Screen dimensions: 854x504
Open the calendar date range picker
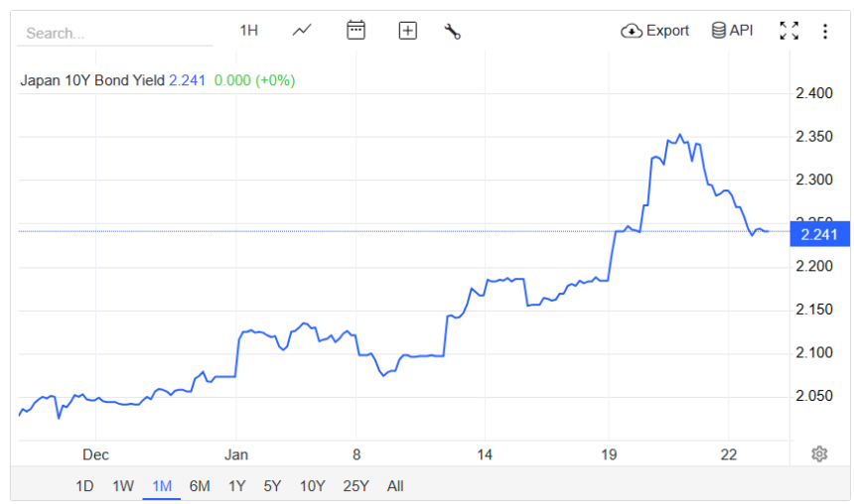pyautogui.click(x=356, y=31)
